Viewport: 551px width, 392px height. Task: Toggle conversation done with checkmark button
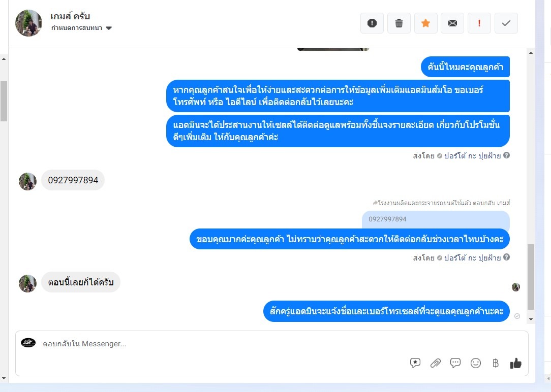[506, 23]
